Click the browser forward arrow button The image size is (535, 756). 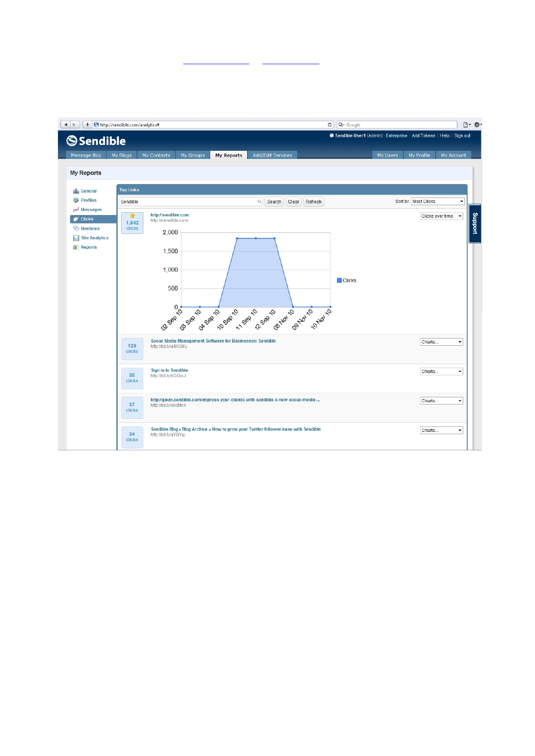click(x=75, y=125)
